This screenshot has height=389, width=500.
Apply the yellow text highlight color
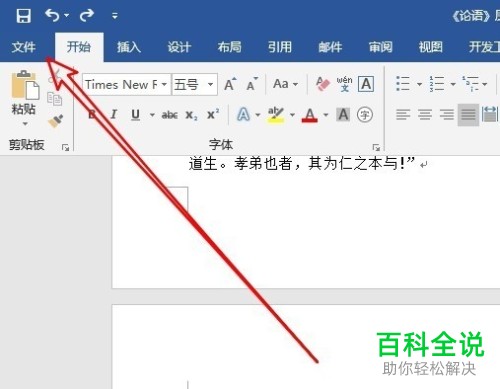pyautogui.click(x=276, y=115)
